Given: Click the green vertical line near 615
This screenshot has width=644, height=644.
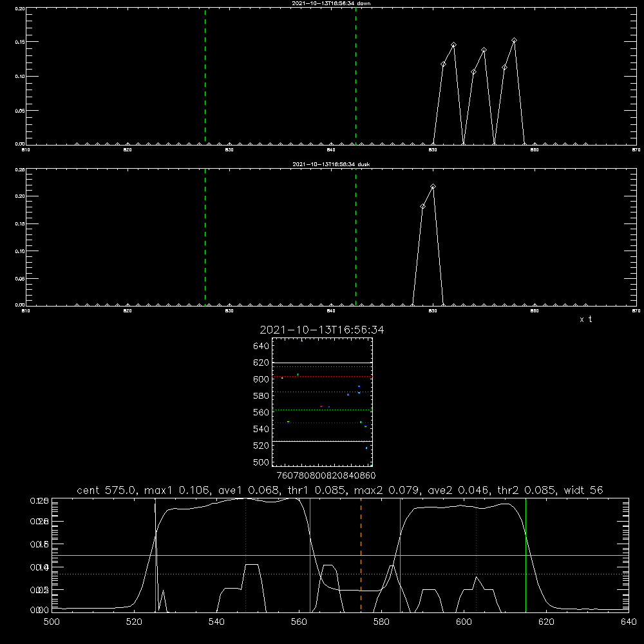Looking at the screenshot, I should point(526,554).
